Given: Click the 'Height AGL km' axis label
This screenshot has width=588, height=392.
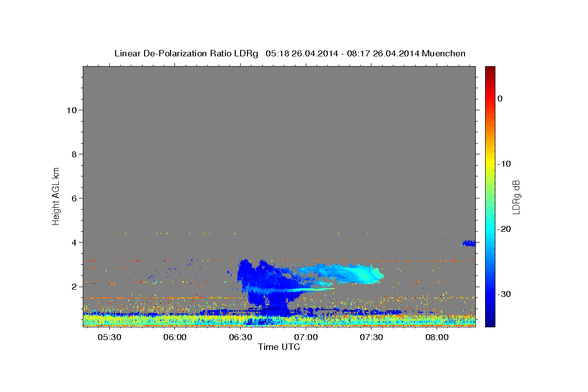Looking at the screenshot, I should [56, 196].
